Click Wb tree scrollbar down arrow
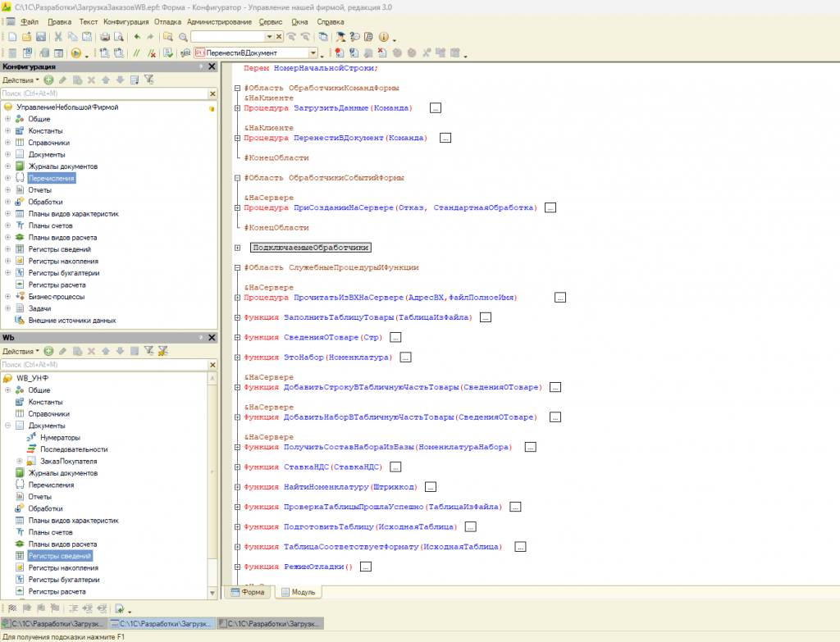 point(212,594)
